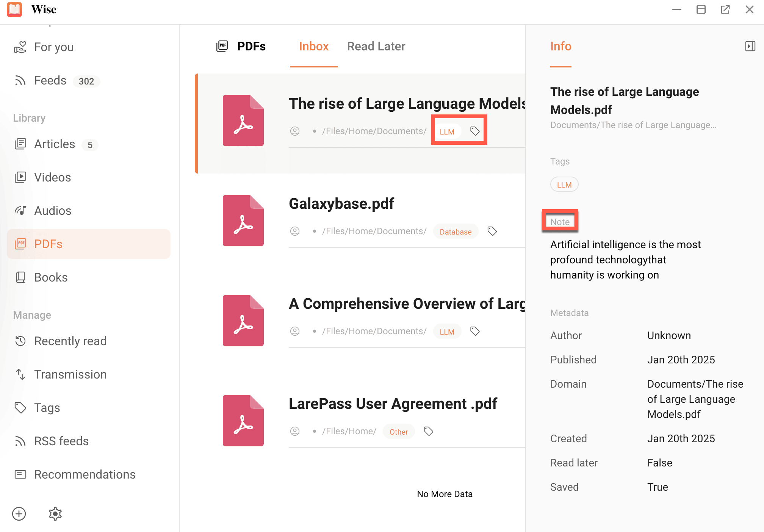
Task: Open Recently read
Action: pyautogui.click(x=70, y=341)
